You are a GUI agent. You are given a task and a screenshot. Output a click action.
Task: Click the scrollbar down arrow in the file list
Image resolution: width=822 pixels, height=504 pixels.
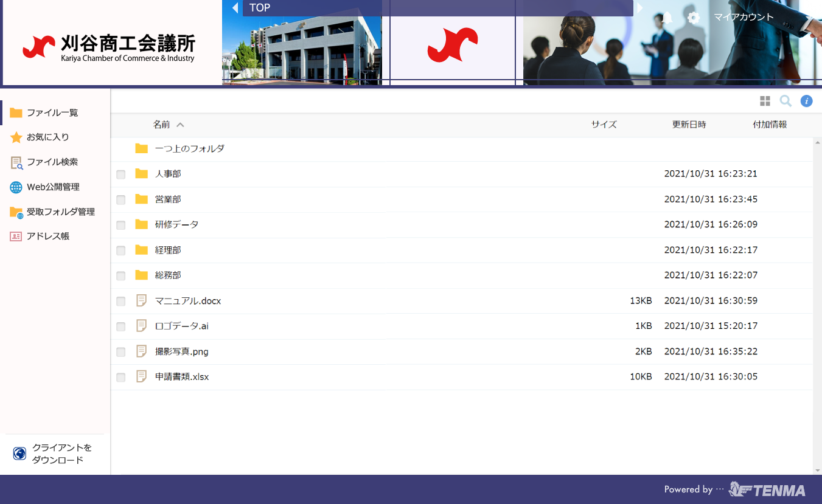point(817,471)
